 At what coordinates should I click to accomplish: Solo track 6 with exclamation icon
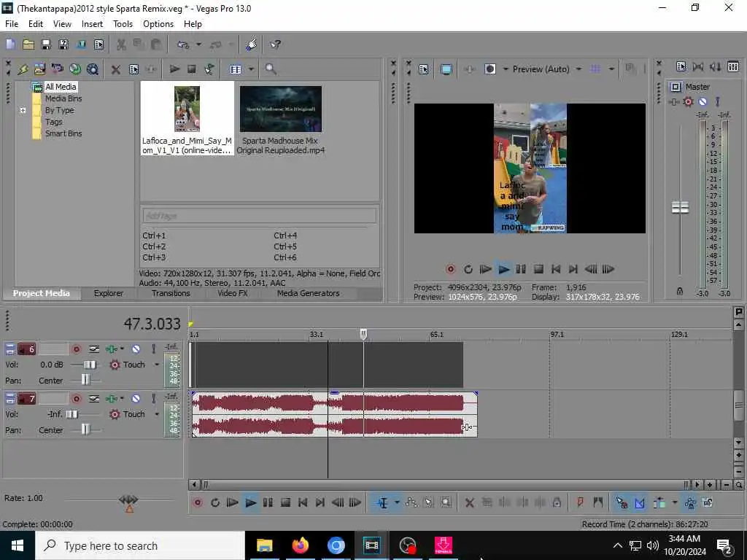coord(153,349)
